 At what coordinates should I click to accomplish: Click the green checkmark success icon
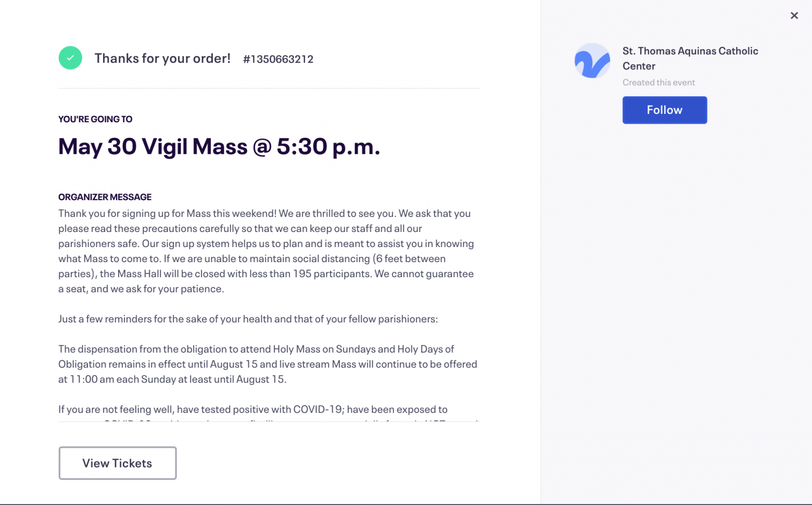70,58
